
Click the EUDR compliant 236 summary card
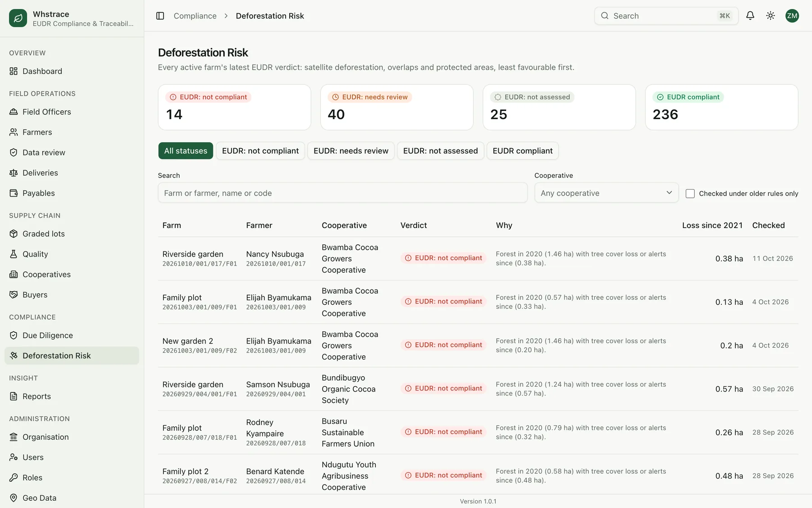point(722,107)
